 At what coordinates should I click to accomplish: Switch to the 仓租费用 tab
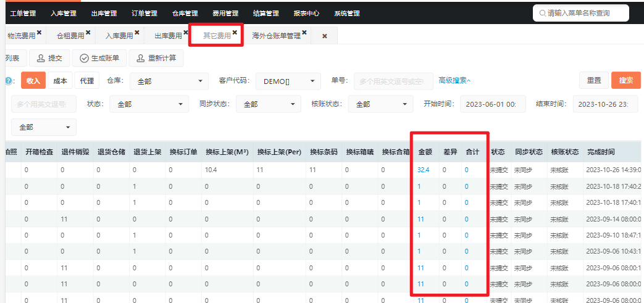[x=70, y=36]
